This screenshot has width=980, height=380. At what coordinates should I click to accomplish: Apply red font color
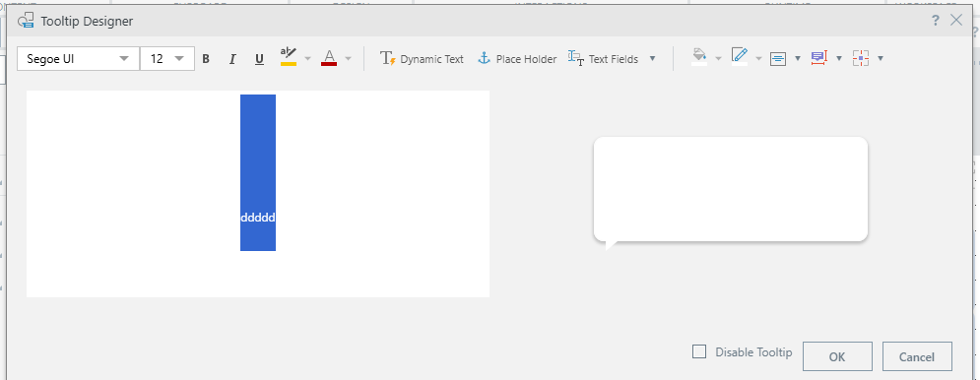(x=329, y=58)
